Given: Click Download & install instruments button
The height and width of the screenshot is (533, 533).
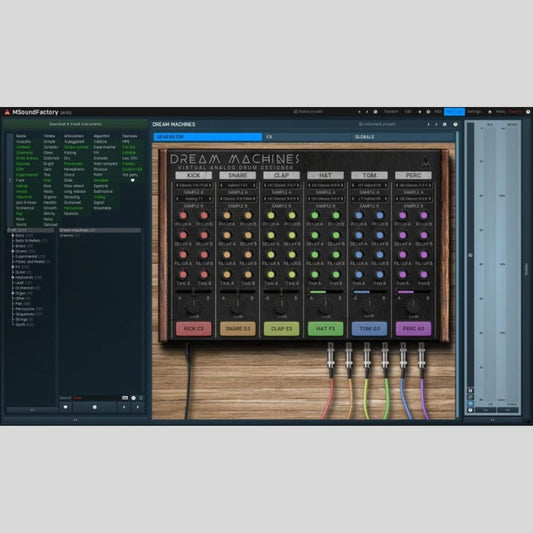Looking at the screenshot, I should point(75,124).
